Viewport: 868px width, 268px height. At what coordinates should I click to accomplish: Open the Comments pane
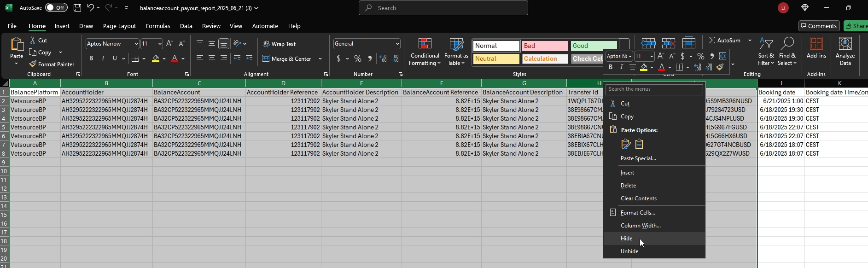click(x=819, y=26)
